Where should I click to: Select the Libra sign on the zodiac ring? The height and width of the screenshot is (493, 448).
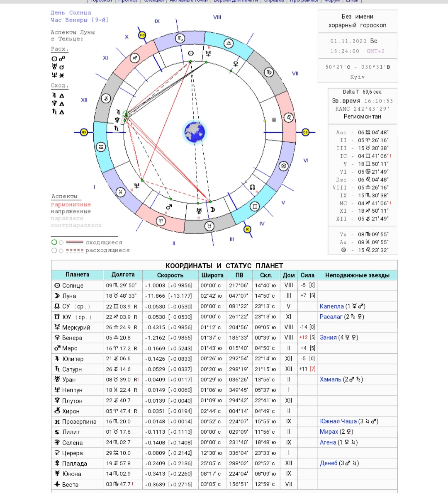(229, 43)
